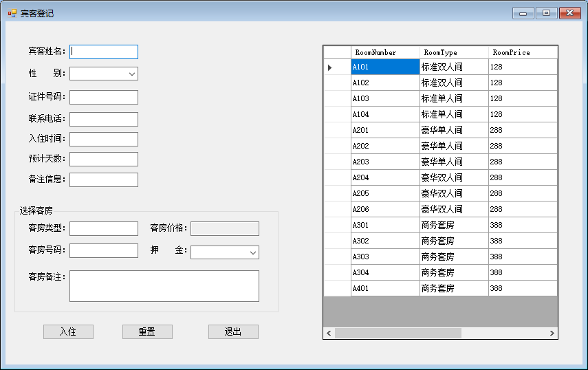Click room number A104
The width and height of the screenshot is (588, 370).
pos(385,114)
